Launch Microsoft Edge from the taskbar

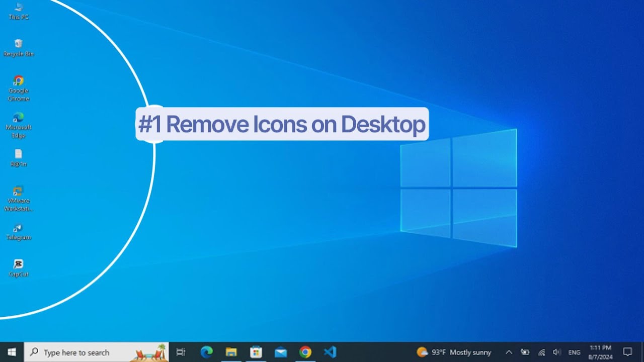[x=207, y=352]
